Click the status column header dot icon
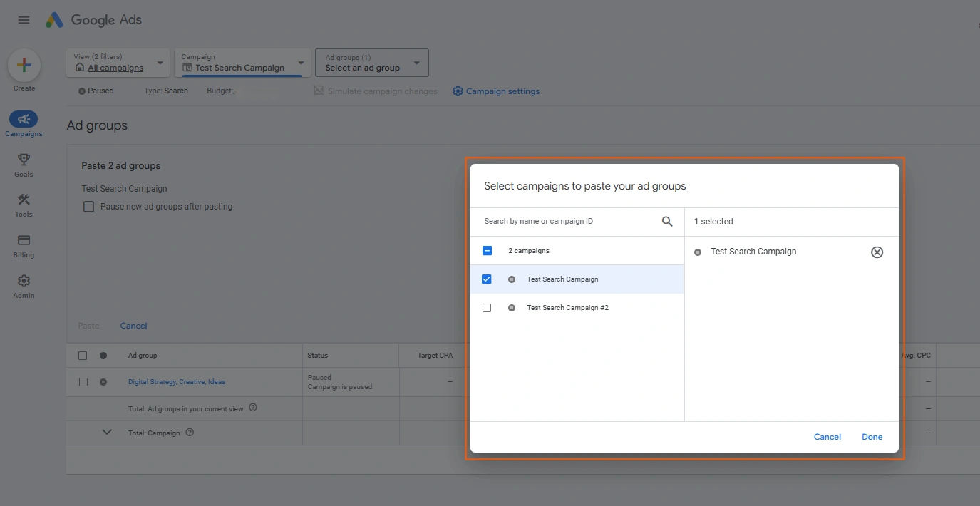The height and width of the screenshot is (506, 980). (103, 356)
